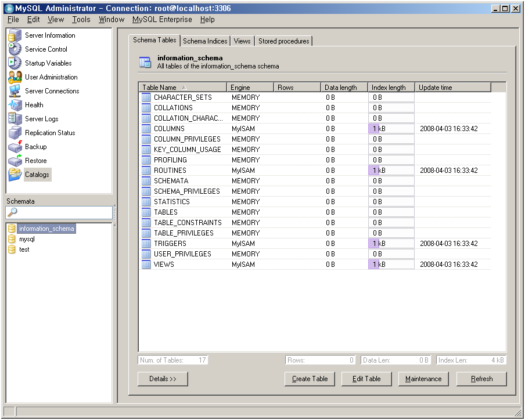Click the magnifier icon in schemata search

pos(12,212)
